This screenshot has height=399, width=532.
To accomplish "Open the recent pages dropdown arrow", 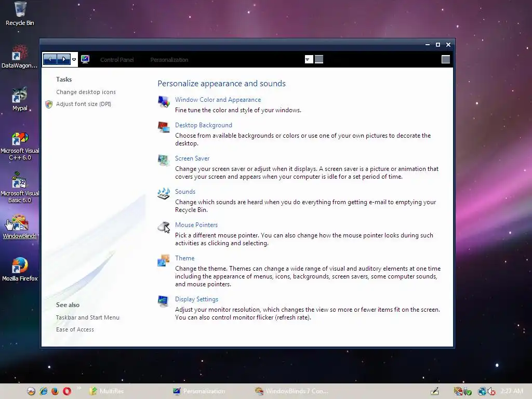I will pos(74,60).
